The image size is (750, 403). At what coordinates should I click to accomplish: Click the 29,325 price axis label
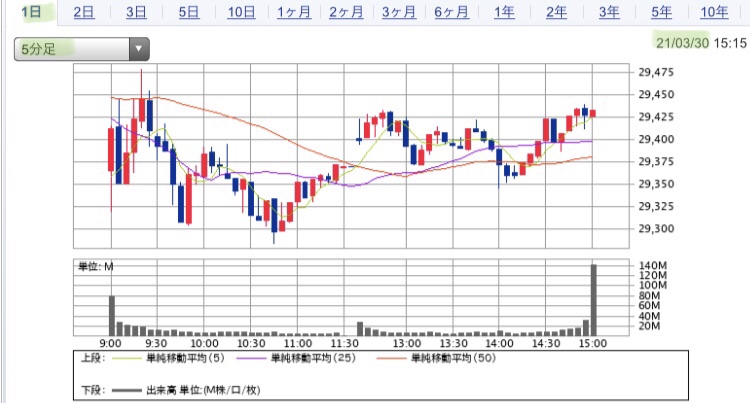click(656, 206)
